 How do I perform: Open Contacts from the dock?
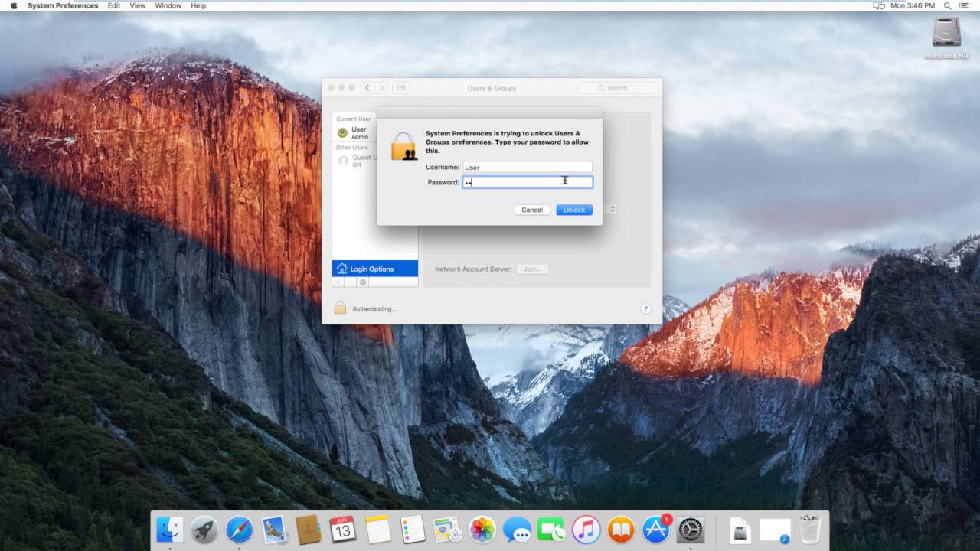click(309, 530)
